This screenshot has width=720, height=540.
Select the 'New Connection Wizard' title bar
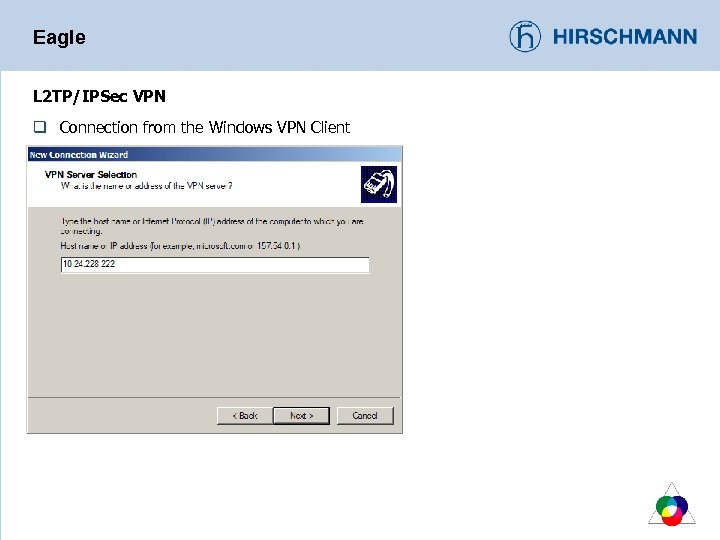pos(214,154)
